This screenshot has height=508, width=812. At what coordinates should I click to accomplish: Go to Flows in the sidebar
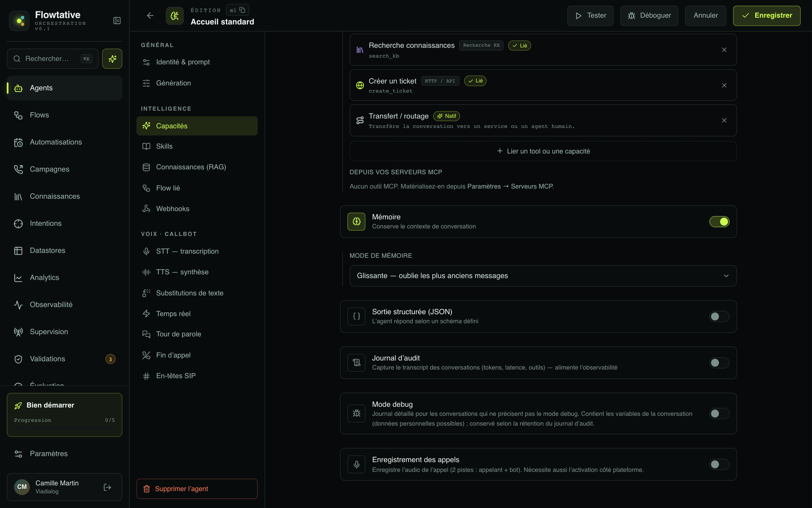tap(64, 115)
